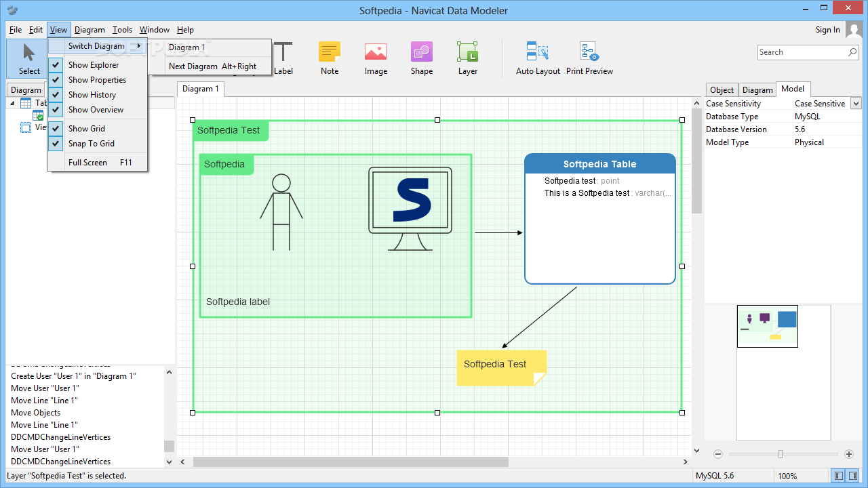Screen dimensions: 868x488
Task: Toggle the left panel status bar icon
Action: coord(839,476)
